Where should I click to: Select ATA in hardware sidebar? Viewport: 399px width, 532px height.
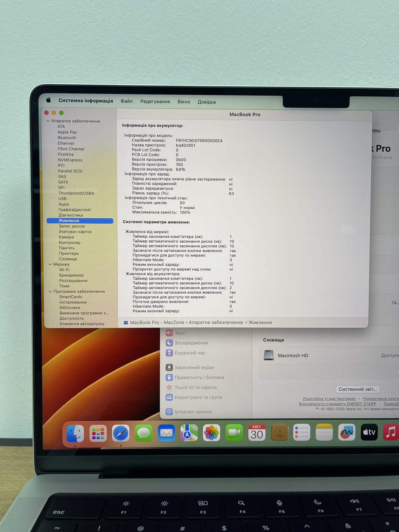[x=61, y=127]
